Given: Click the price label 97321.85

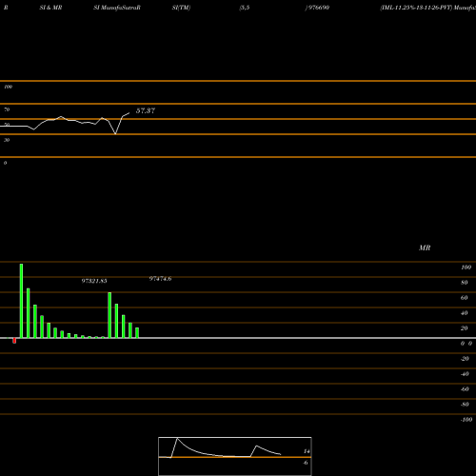Looking at the screenshot, I should (x=94, y=281).
